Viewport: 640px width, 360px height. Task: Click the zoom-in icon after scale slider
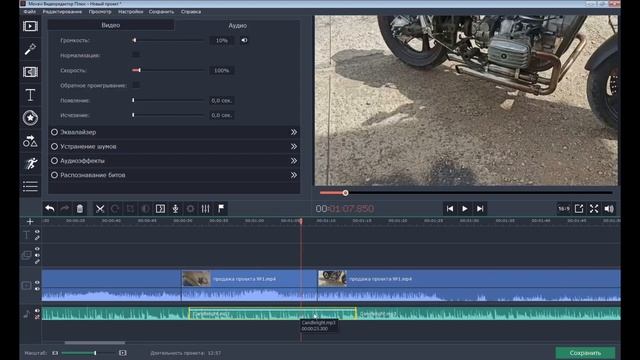(122, 353)
